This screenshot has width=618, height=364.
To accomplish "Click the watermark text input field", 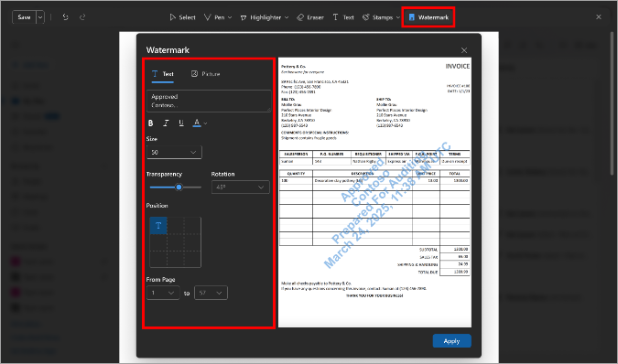I will tap(209, 102).
